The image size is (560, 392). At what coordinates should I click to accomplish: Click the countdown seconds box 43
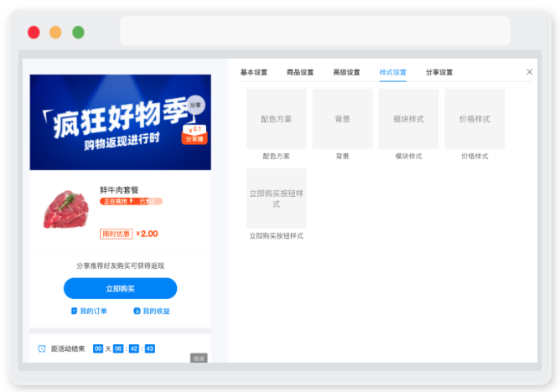(150, 348)
